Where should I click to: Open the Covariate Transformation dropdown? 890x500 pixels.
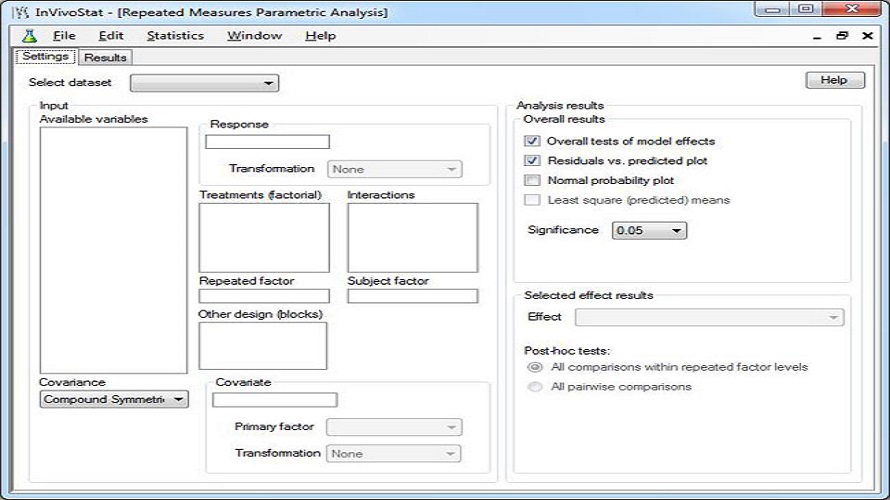(x=393, y=453)
